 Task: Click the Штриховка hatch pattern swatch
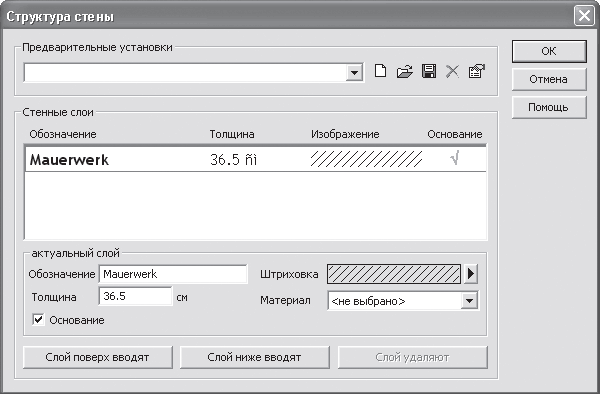pos(394,274)
